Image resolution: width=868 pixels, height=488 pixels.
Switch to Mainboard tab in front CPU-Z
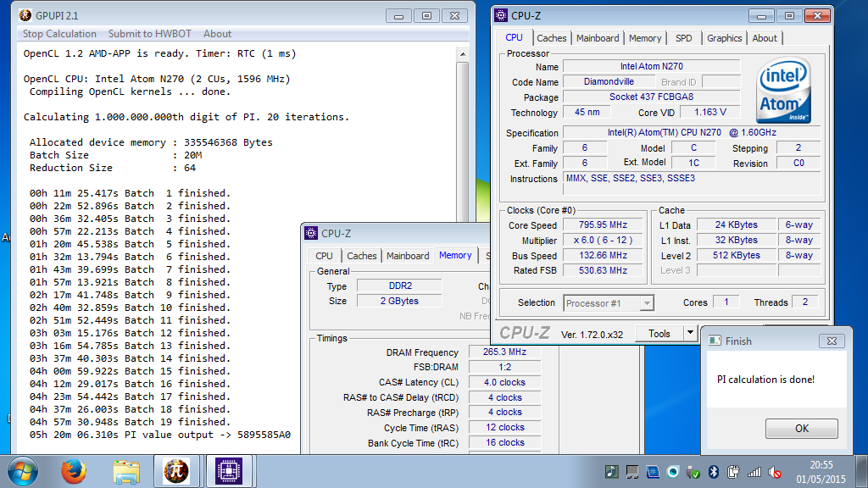[598, 38]
